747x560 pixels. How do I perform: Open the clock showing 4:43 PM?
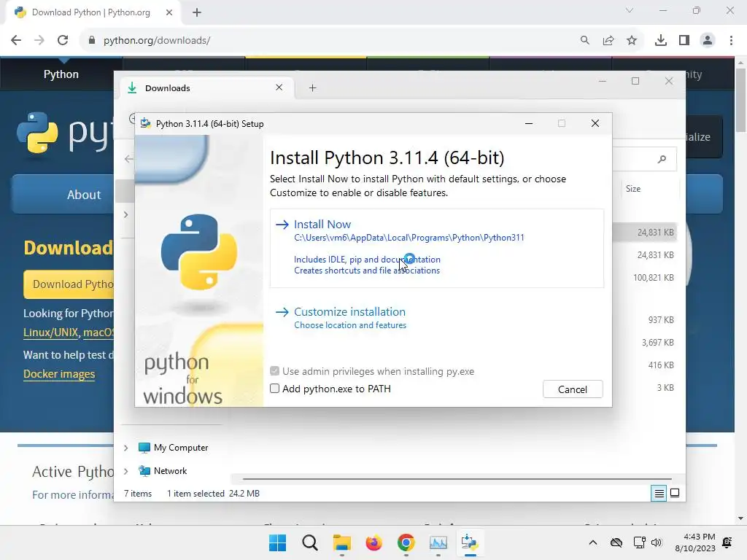[695, 542]
